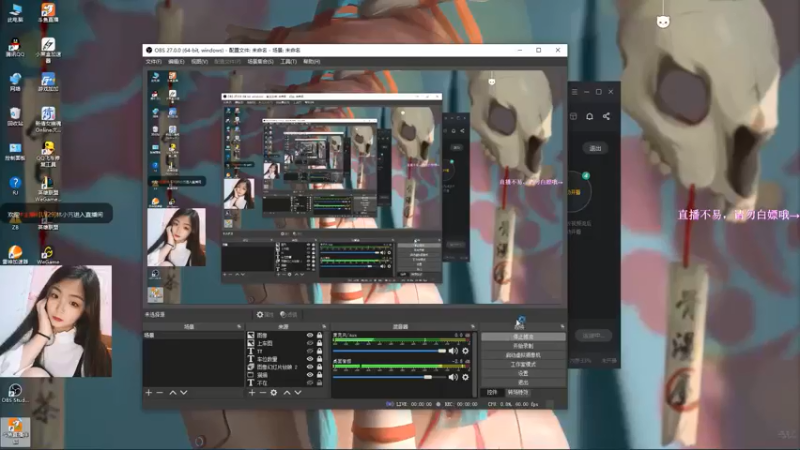Click the 退出 button in side window
Screen dimensions: 800x450
595,148
